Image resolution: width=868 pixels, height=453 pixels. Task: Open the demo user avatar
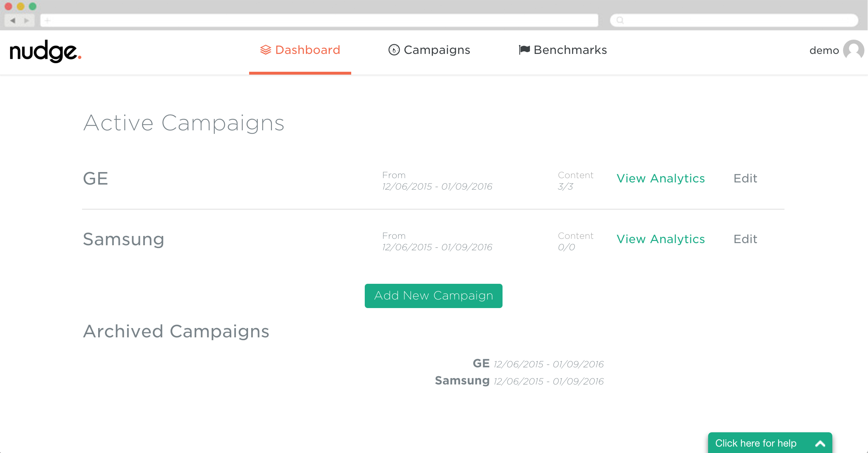(x=853, y=50)
